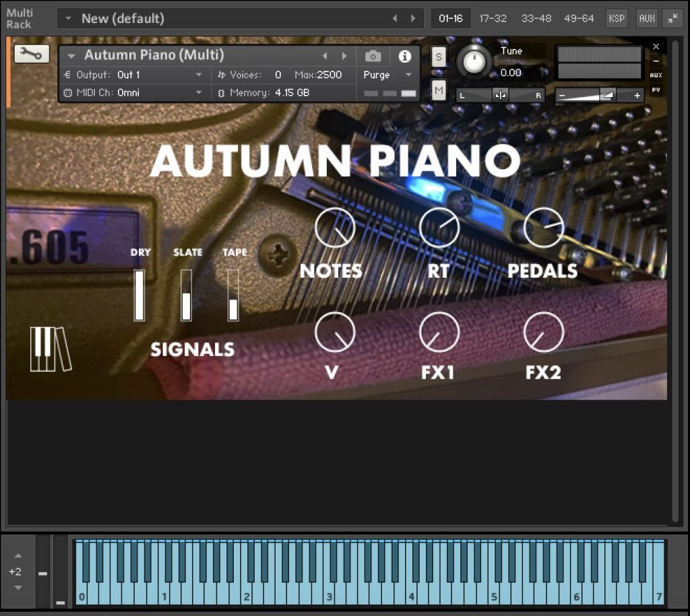Click the master Tune knob
690x616 pixels.
474,63
